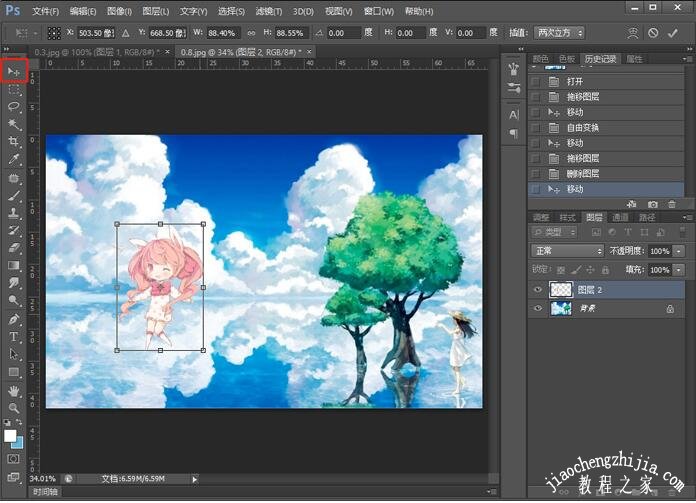Screen dimensions: 696x503
Task: Switch to the 通道 channels tab
Action: pyautogui.click(x=620, y=217)
